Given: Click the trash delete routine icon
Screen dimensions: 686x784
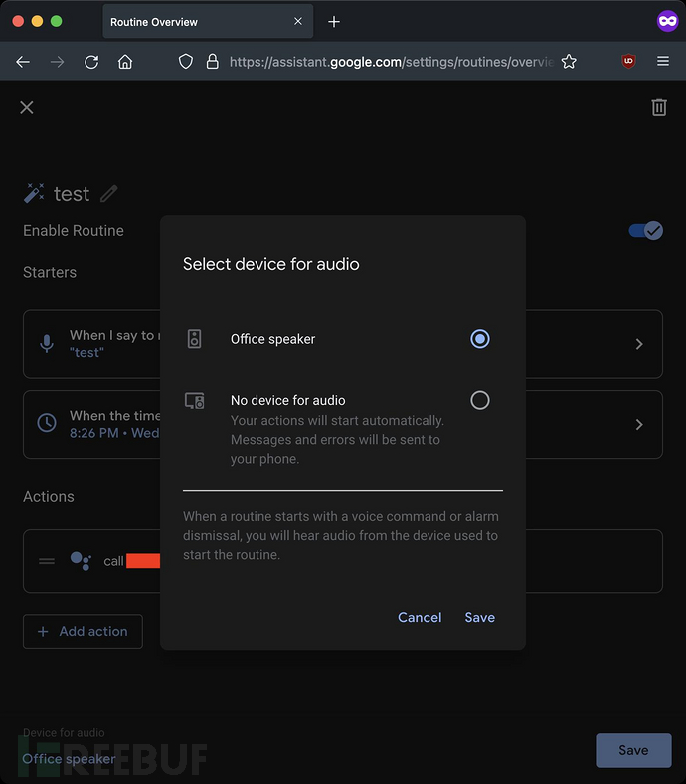Looking at the screenshot, I should point(658,107).
